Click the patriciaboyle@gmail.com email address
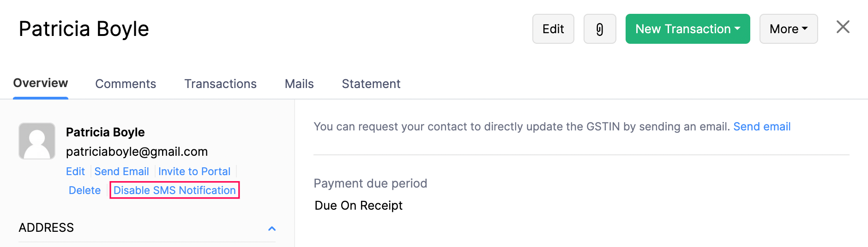The width and height of the screenshot is (868, 247). pyautogui.click(x=137, y=152)
